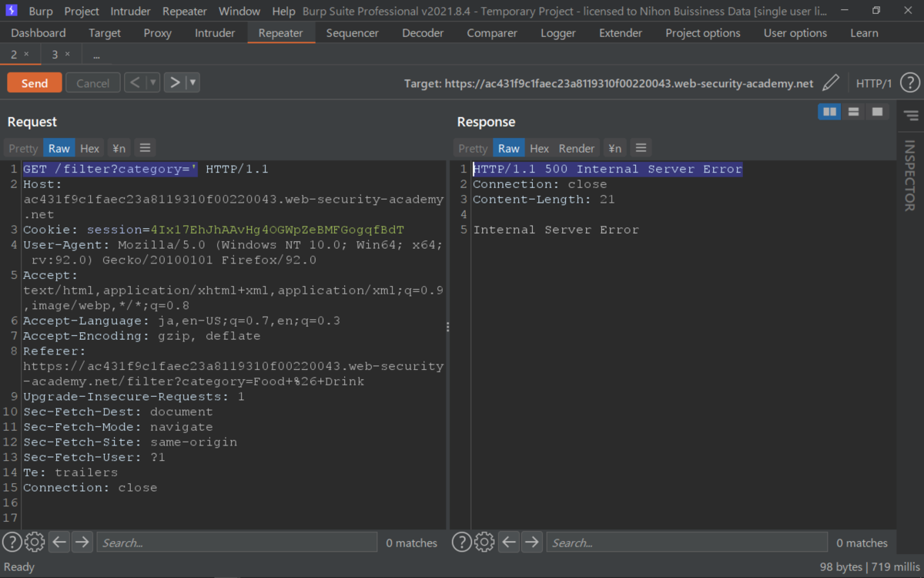
Task: Open Request search settings gear icon
Action: point(35,542)
